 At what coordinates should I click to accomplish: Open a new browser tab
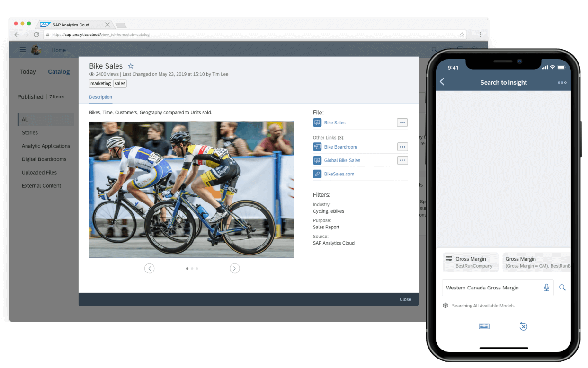point(120,25)
